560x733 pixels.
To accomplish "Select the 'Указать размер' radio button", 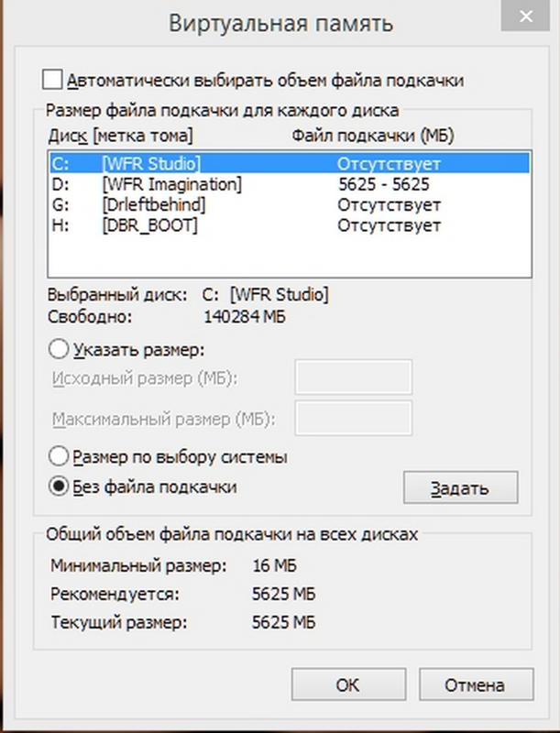I will click(x=59, y=349).
